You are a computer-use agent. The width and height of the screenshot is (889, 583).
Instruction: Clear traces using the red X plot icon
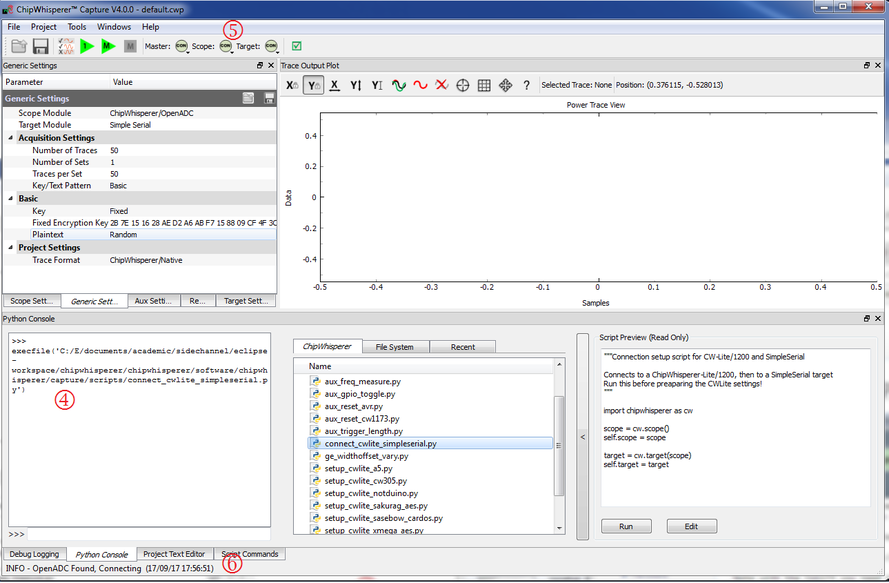coord(441,85)
